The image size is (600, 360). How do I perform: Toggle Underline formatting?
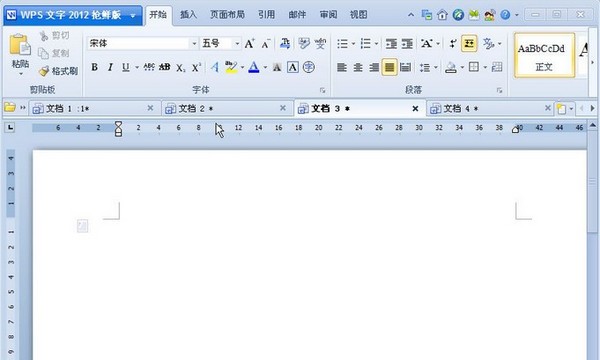click(126, 67)
